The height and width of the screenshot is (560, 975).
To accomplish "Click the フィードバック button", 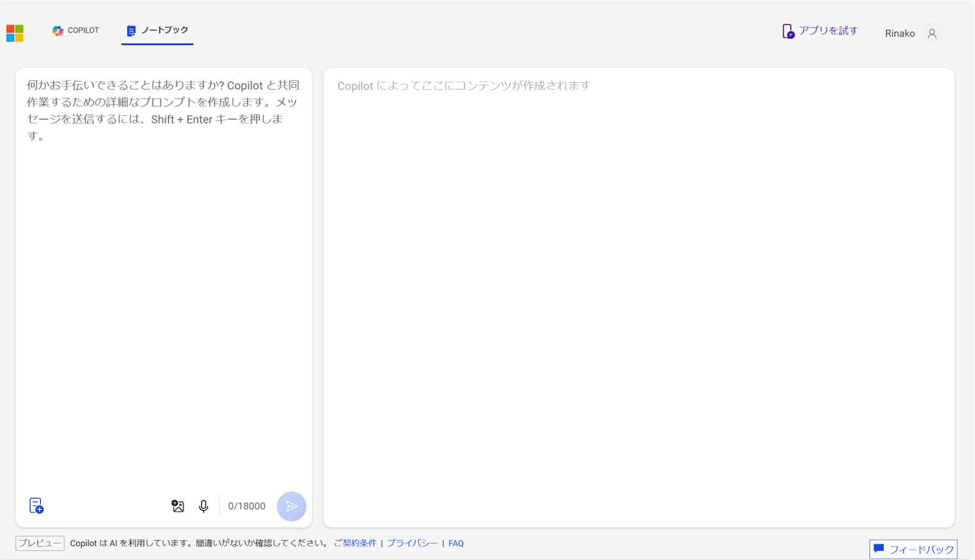I will 913,548.
